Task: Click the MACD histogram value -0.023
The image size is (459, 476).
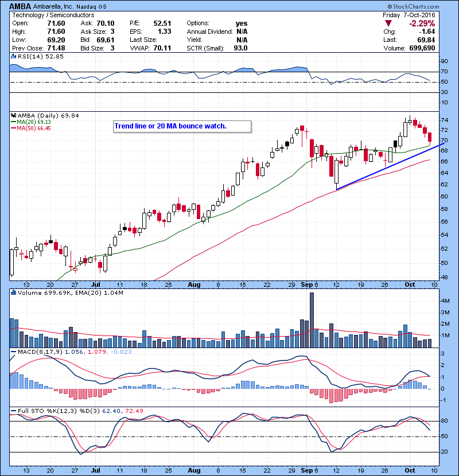Action: tap(121, 352)
